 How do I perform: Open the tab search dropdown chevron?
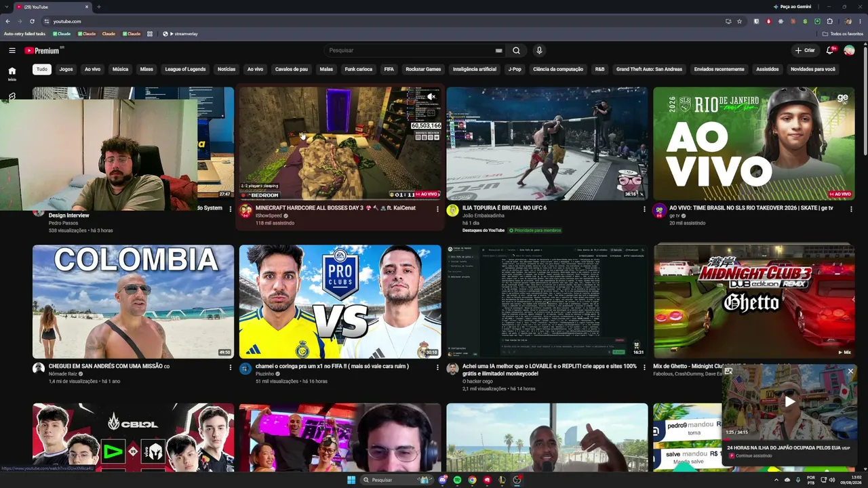click(x=8, y=7)
